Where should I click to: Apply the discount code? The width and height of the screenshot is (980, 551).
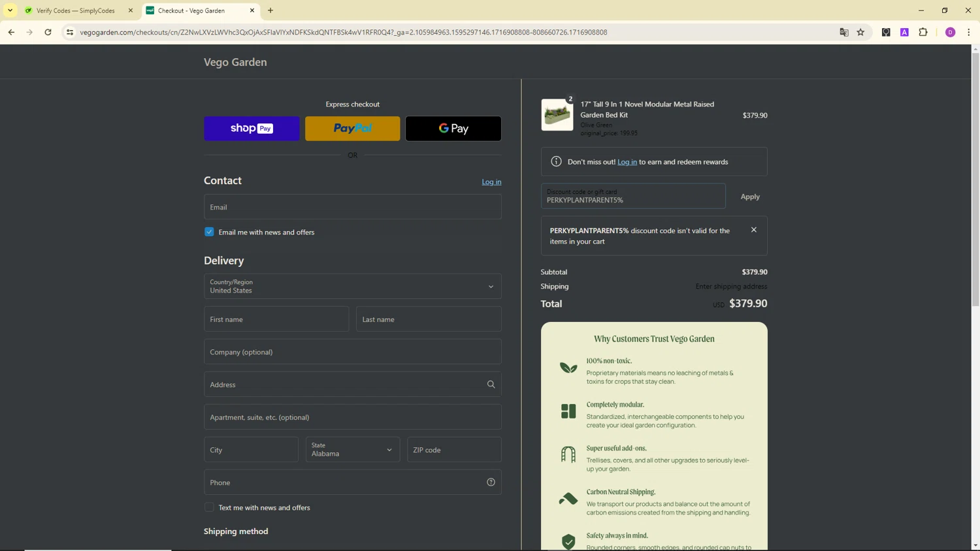pyautogui.click(x=749, y=197)
